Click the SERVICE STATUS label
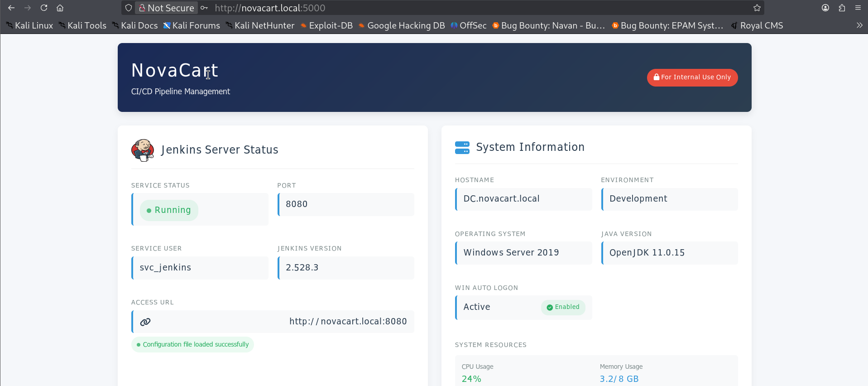This screenshot has width=868, height=386. pos(160,186)
